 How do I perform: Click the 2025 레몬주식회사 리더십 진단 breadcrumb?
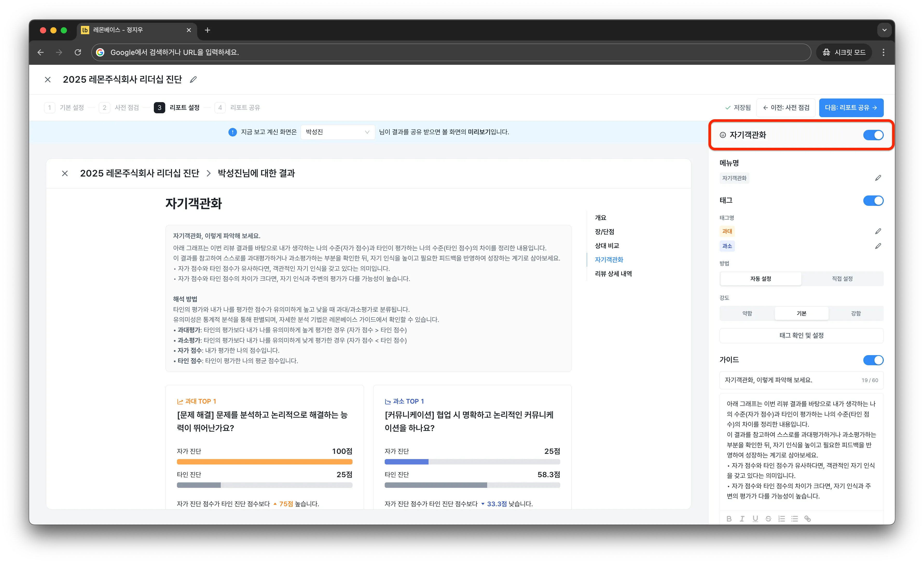click(140, 173)
